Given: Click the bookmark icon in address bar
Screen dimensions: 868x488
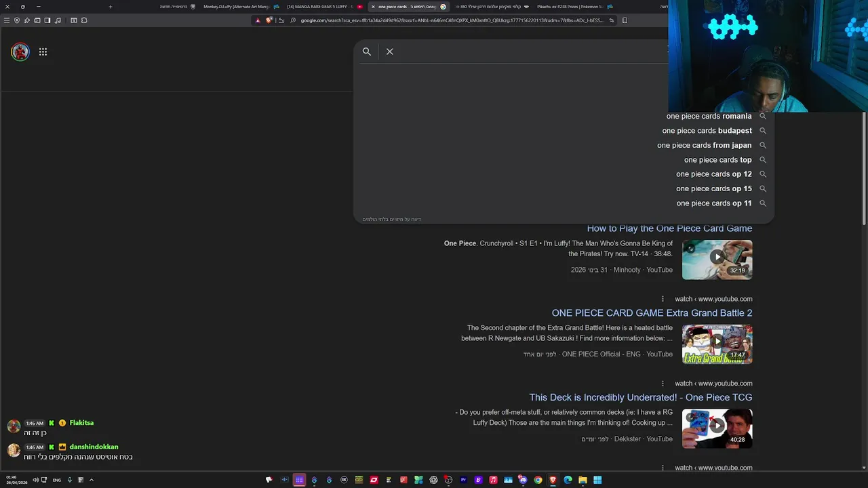Looking at the screenshot, I should (625, 20).
